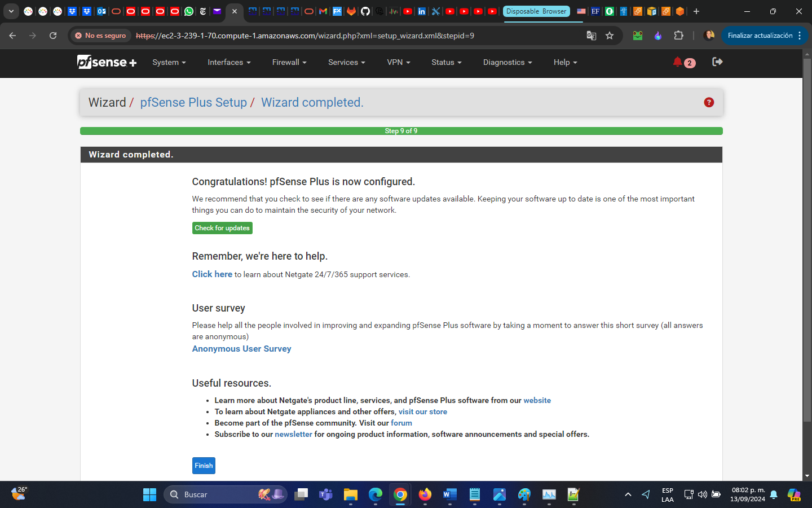Open the Task View icon in taskbar

(301, 494)
